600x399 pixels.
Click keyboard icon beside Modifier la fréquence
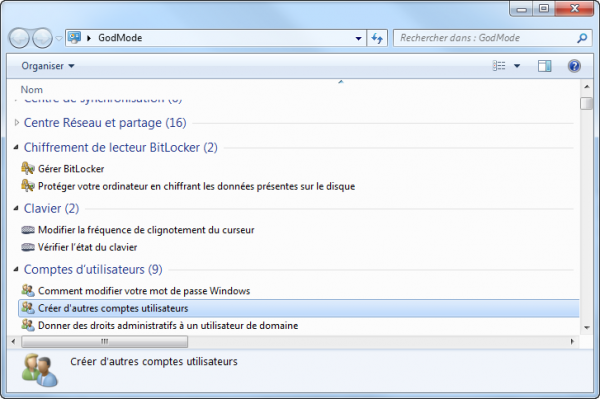28,230
